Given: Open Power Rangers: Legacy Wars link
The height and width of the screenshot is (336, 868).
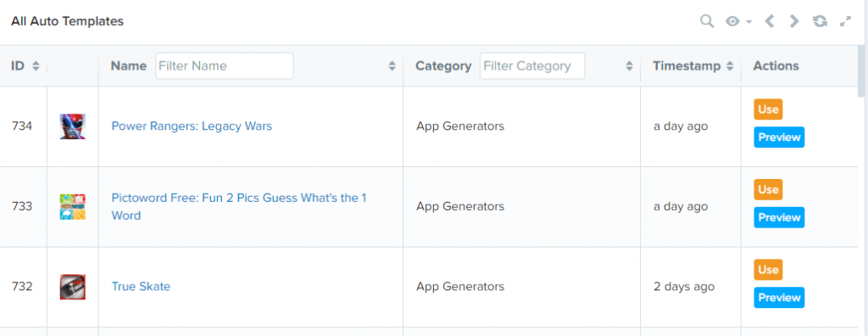Looking at the screenshot, I should (192, 126).
